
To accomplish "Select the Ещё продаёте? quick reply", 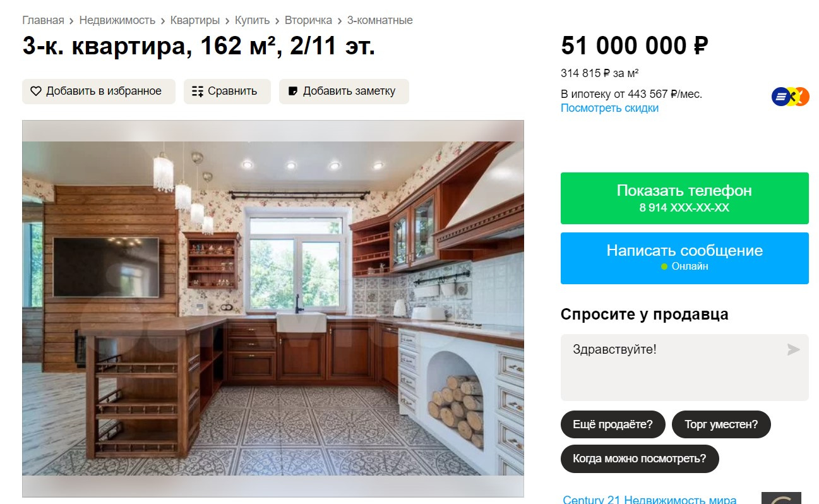I will (613, 424).
